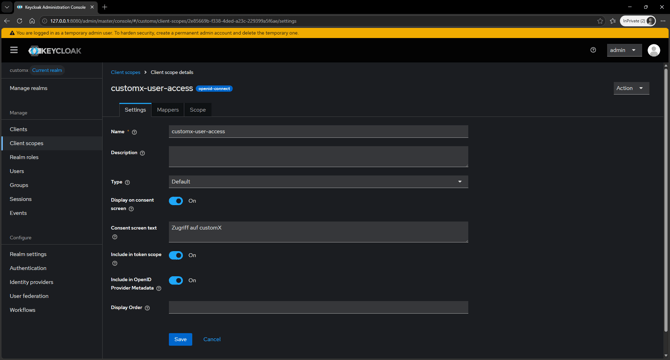670x360 pixels.
Task: Open browser settings and more menu
Action: [x=663, y=21]
